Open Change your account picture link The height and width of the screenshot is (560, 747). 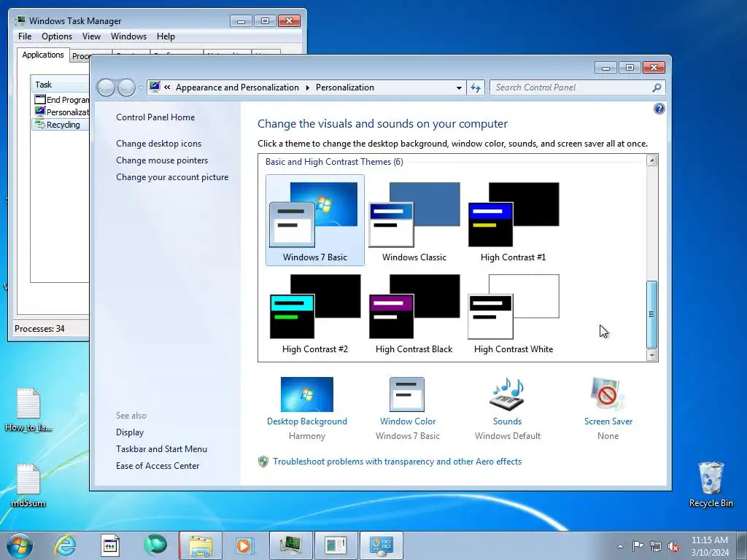point(172,177)
